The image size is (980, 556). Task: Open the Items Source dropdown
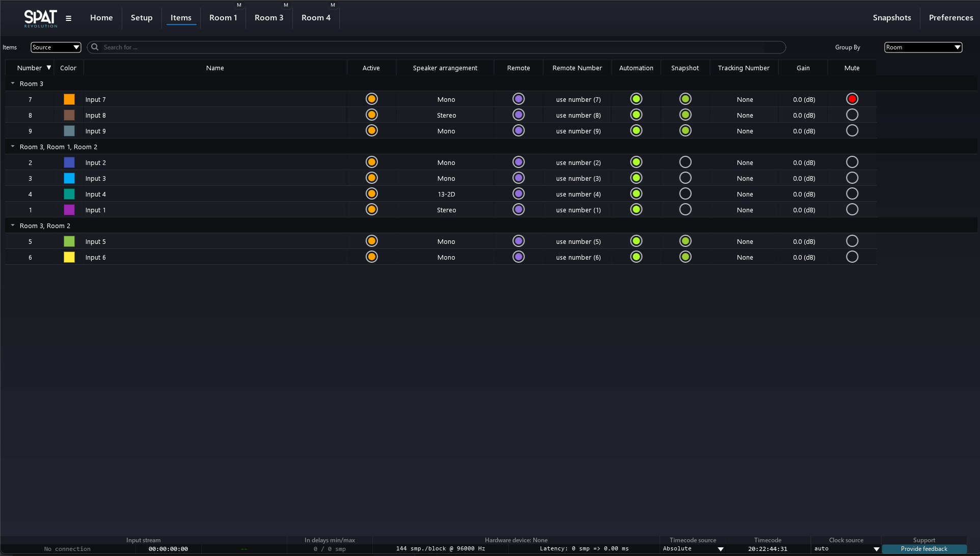56,47
